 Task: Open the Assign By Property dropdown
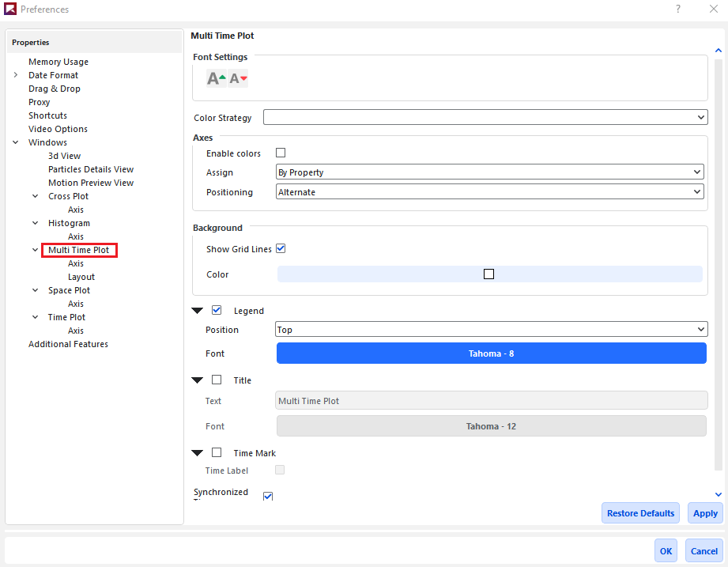point(489,172)
